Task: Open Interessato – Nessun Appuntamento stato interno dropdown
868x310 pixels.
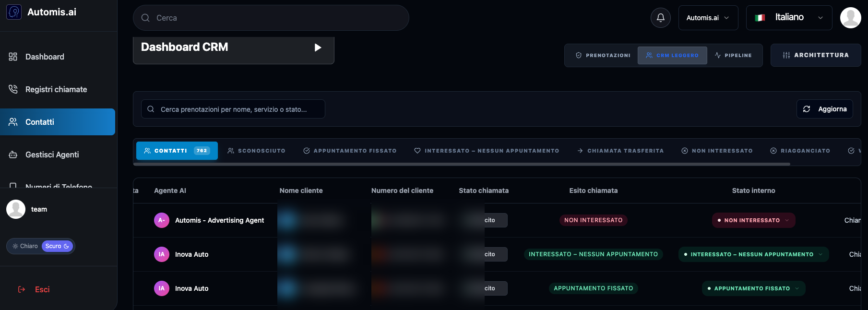Action: click(753, 254)
